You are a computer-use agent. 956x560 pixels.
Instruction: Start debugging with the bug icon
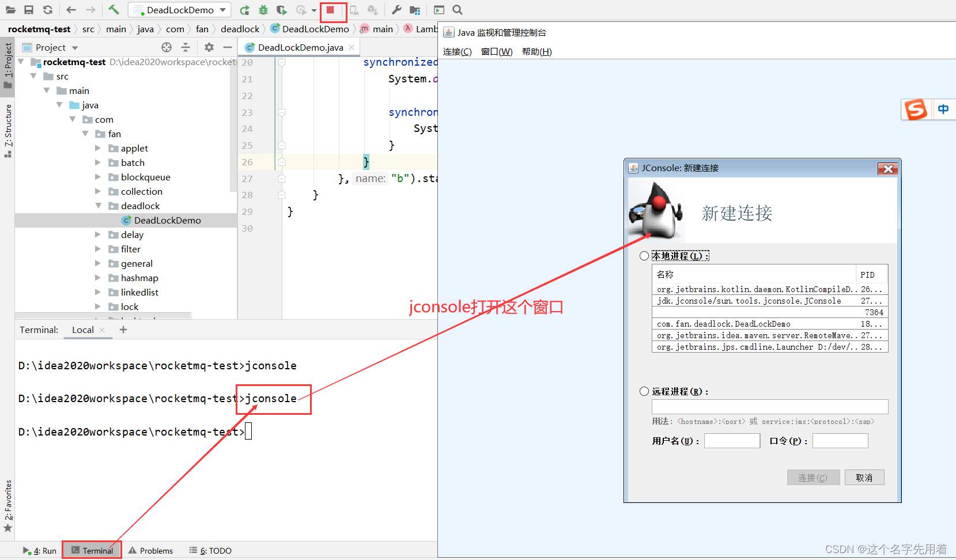263,10
